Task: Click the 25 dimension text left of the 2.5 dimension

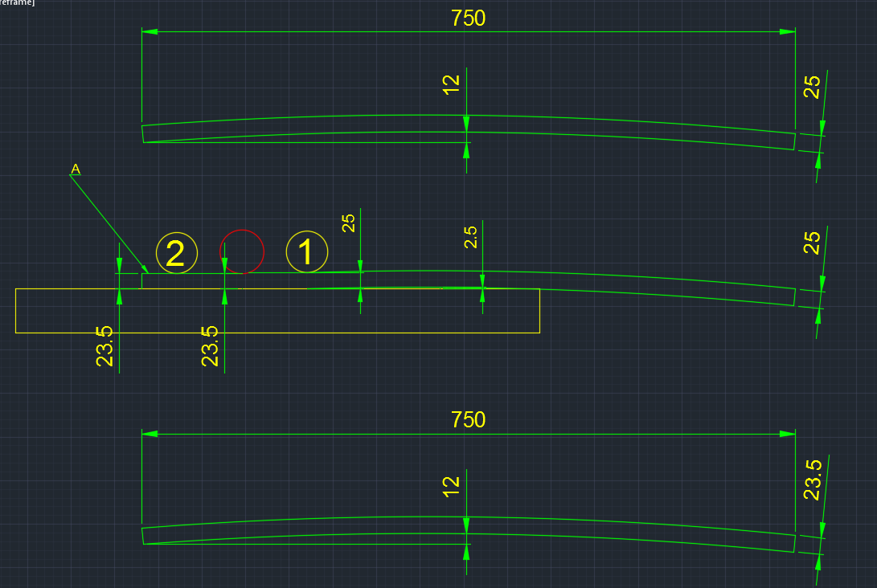Action: point(348,223)
